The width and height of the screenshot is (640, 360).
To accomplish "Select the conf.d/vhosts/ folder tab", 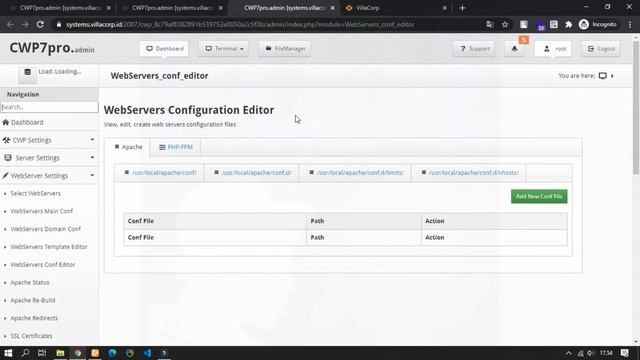I will 470,173.
